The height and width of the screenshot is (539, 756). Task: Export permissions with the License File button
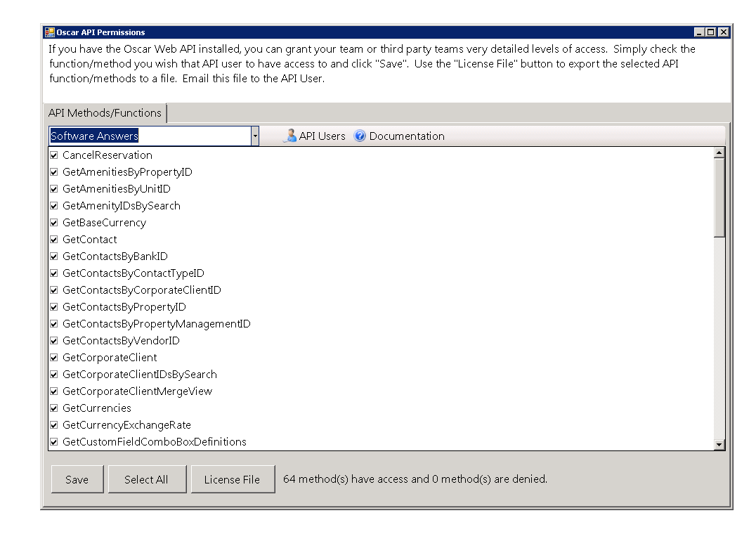point(233,479)
